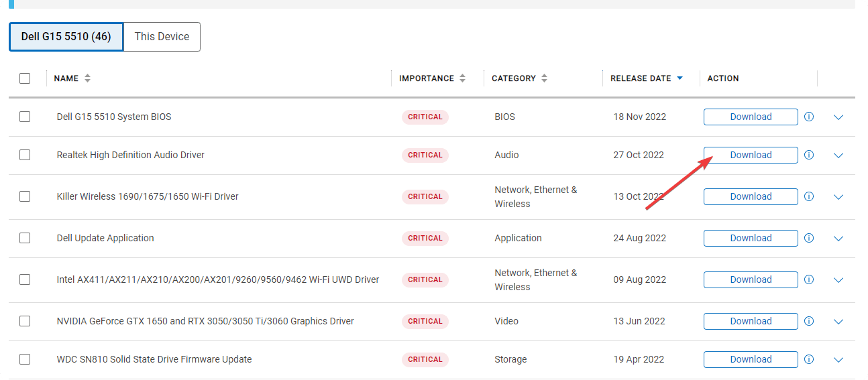
Task: Download the Realtek High Definition Audio Driver
Action: point(750,155)
